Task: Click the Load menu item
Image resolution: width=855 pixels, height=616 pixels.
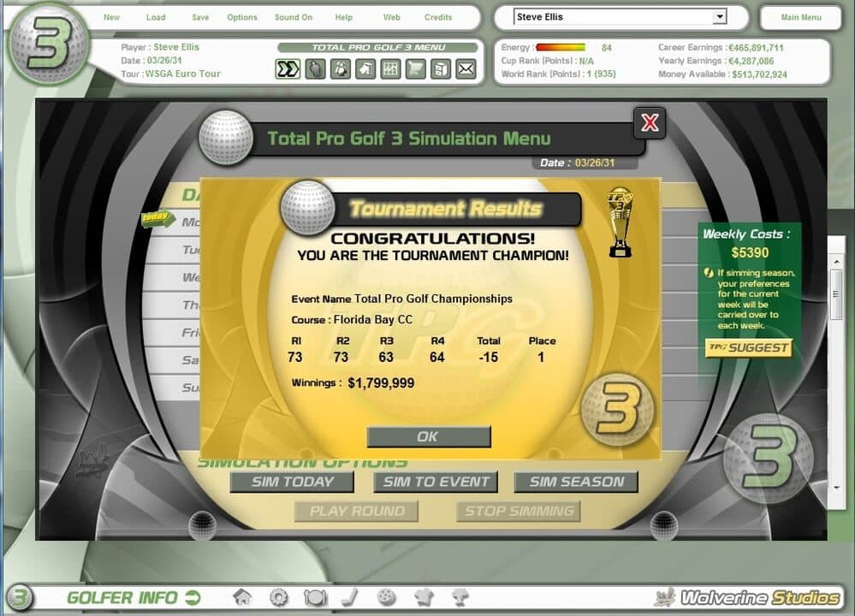Action: point(156,17)
